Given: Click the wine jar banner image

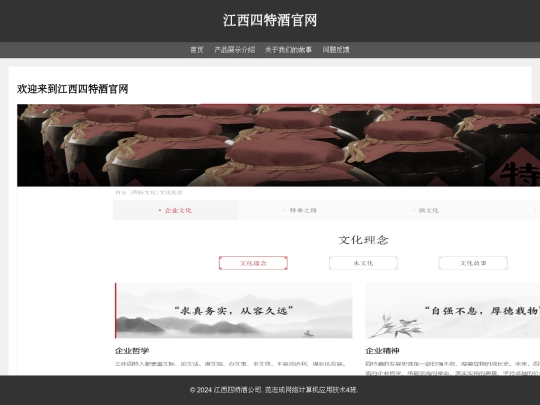Looking at the screenshot, I should [278, 145].
